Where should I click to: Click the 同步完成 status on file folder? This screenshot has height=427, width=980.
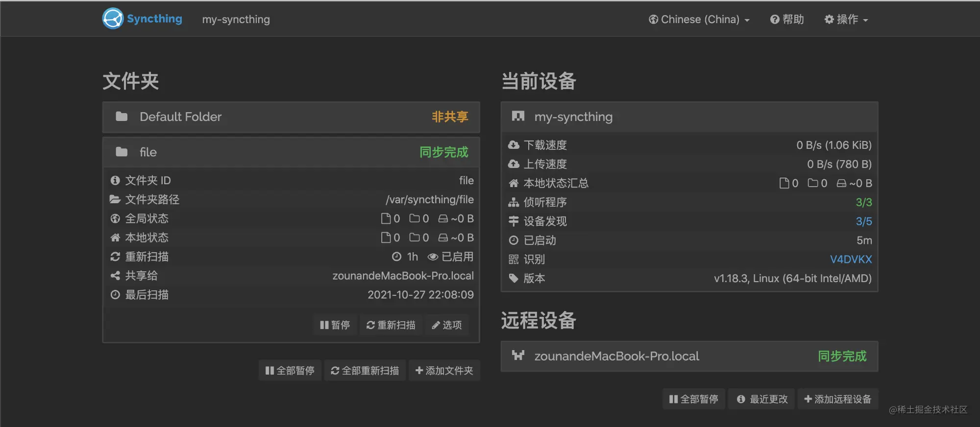tap(444, 152)
